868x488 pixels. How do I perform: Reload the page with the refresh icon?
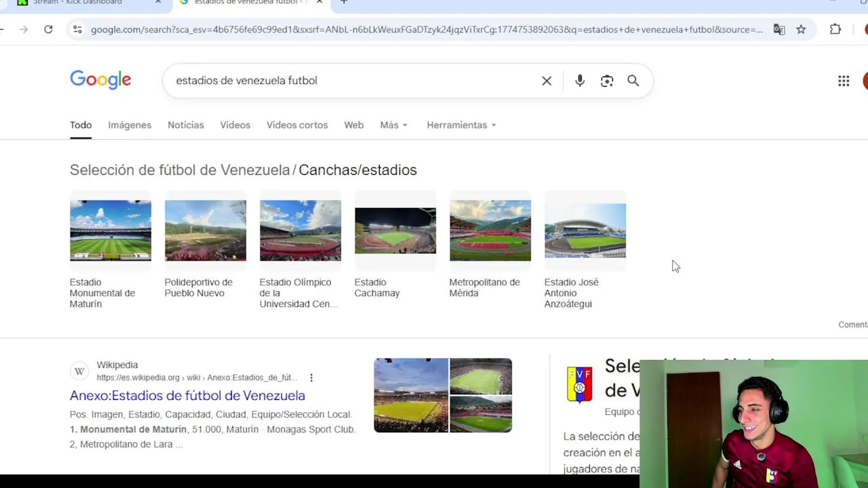48,29
